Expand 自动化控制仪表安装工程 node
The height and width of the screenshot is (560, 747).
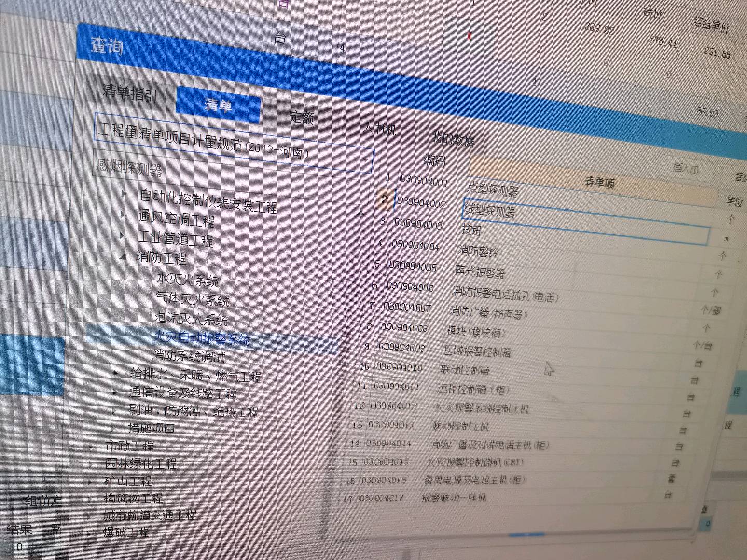tap(124, 194)
